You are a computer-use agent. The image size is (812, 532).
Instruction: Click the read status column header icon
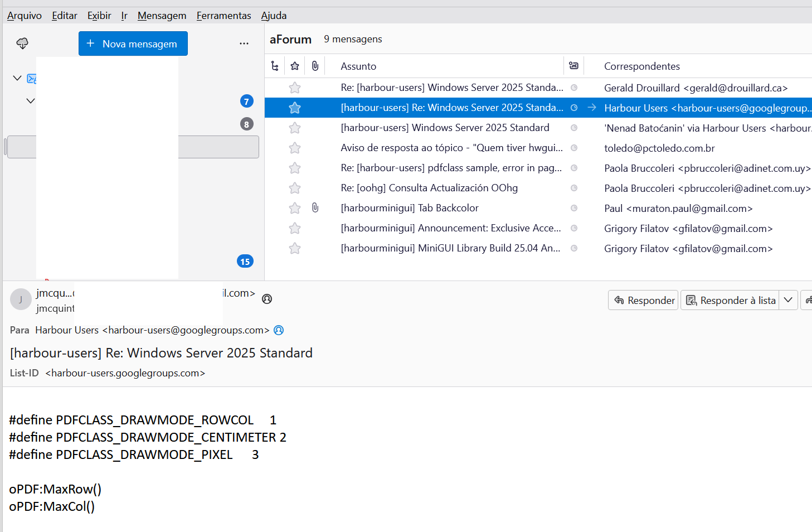[573, 66]
